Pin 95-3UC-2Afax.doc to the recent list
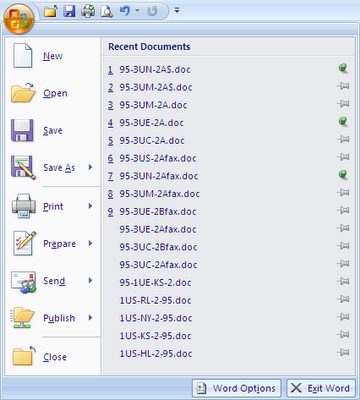Viewport: 360px width, 400px height. (x=343, y=264)
